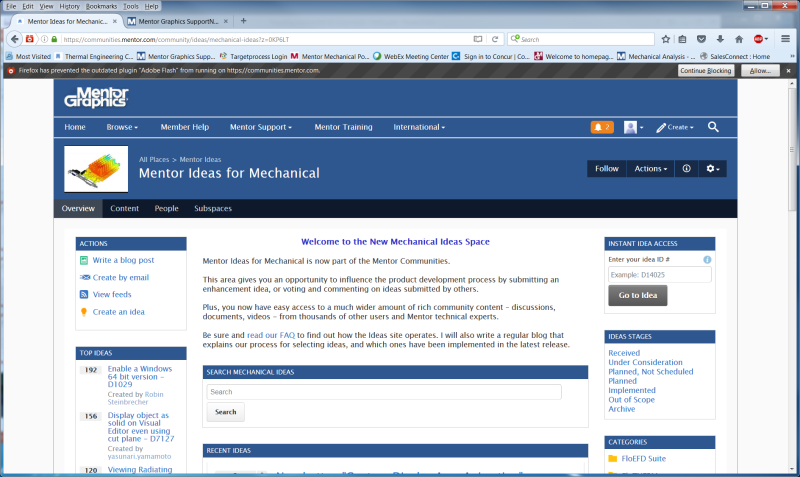The height and width of the screenshot is (477, 800).
Task: Click the WebEx Meeting Center bookmark
Action: click(411, 56)
